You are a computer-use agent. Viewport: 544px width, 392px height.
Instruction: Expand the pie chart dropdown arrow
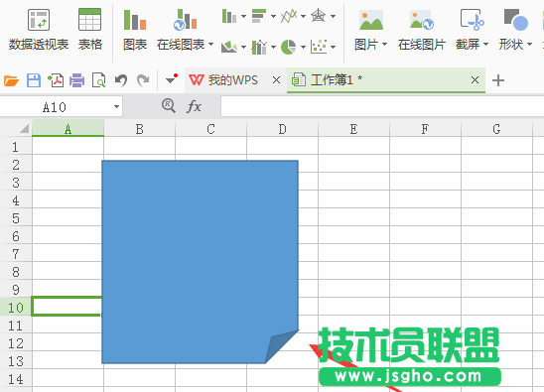coord(303,47)
